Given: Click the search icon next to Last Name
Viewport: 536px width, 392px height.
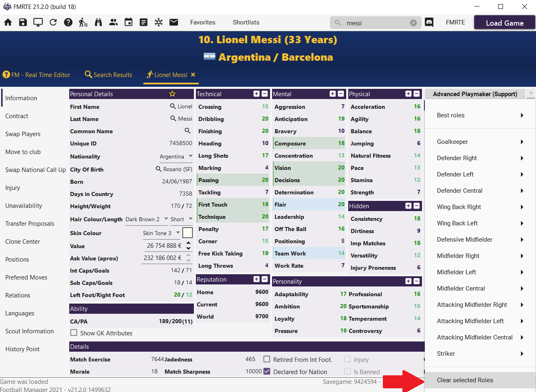Looking at the screenshot, I should [173, 119].
